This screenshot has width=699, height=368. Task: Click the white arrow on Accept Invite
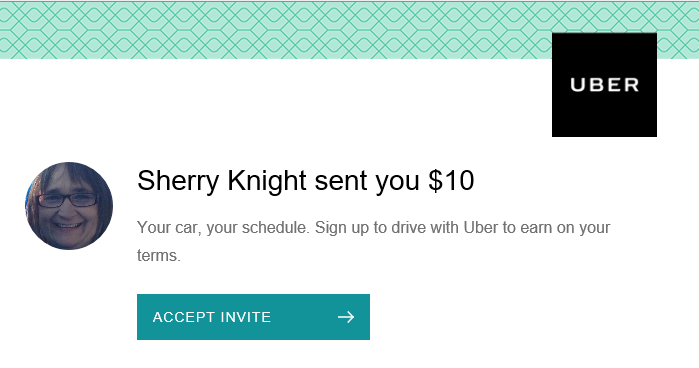pos(346,317)
